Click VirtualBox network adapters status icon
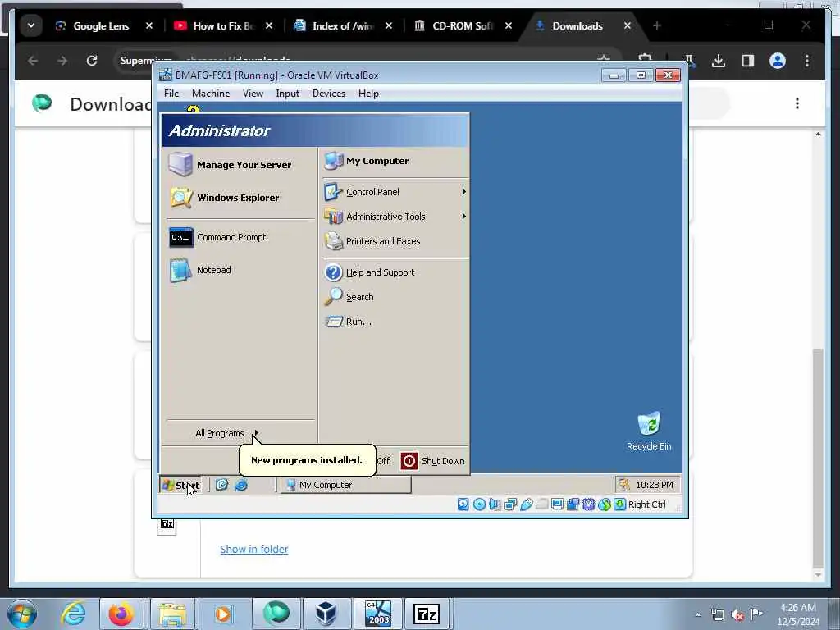The width and height of the screenshot is (840, 630). pos(510,504)
